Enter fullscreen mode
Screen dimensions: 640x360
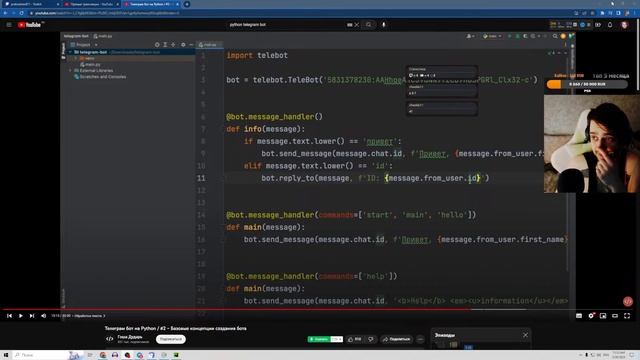click(627, 316)
